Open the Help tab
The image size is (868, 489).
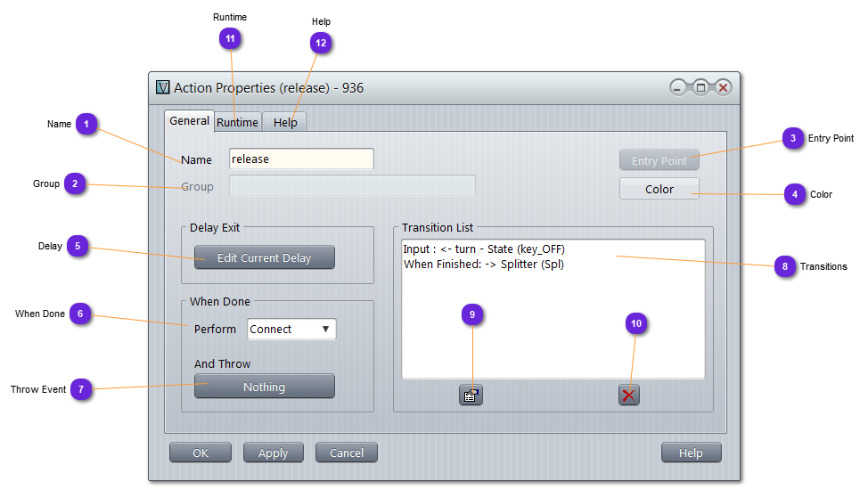[285, 123]
